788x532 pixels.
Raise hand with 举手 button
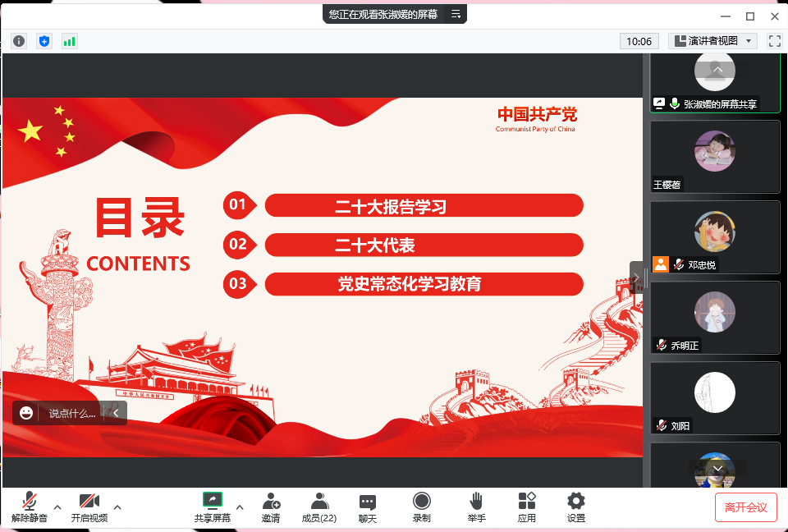click(x=477, y=507)
